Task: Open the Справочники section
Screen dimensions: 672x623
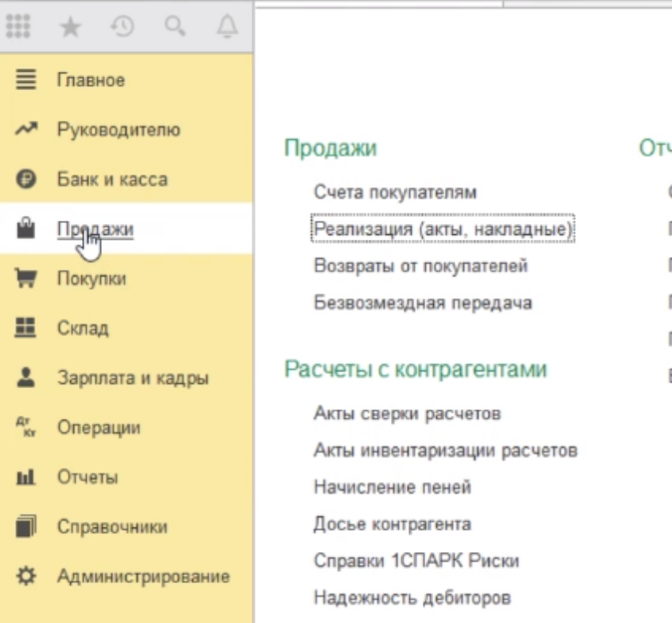Action: tap(112, 527)
